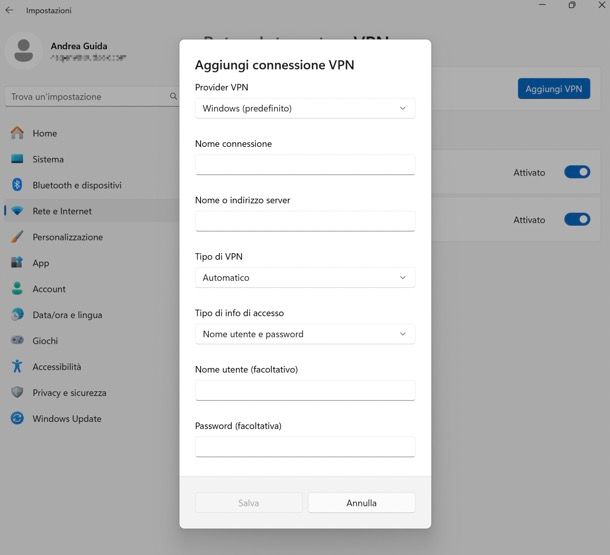Click the Giochi controller icon
610x555 pixels.
(x=17, y=341)
